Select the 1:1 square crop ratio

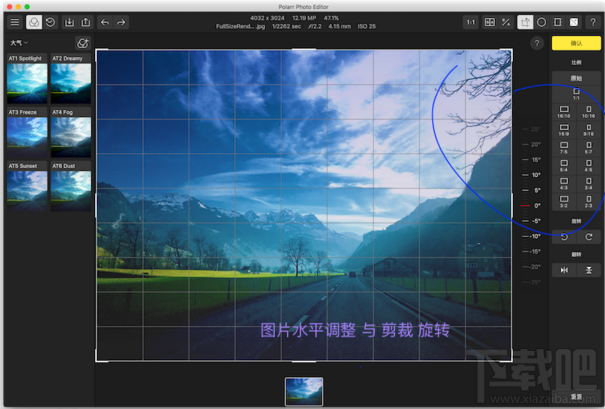(x=576, y=94)
